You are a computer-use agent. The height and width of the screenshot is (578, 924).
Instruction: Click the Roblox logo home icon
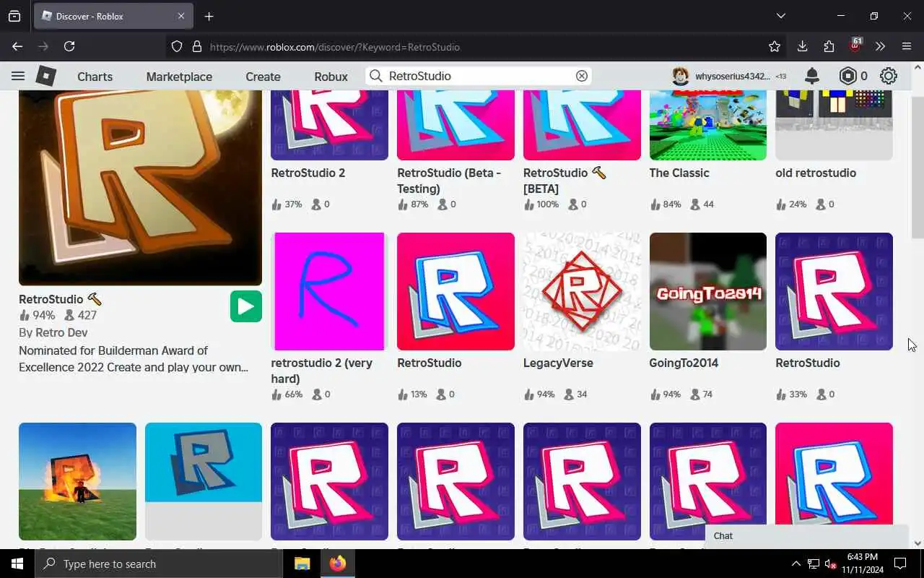46,76
